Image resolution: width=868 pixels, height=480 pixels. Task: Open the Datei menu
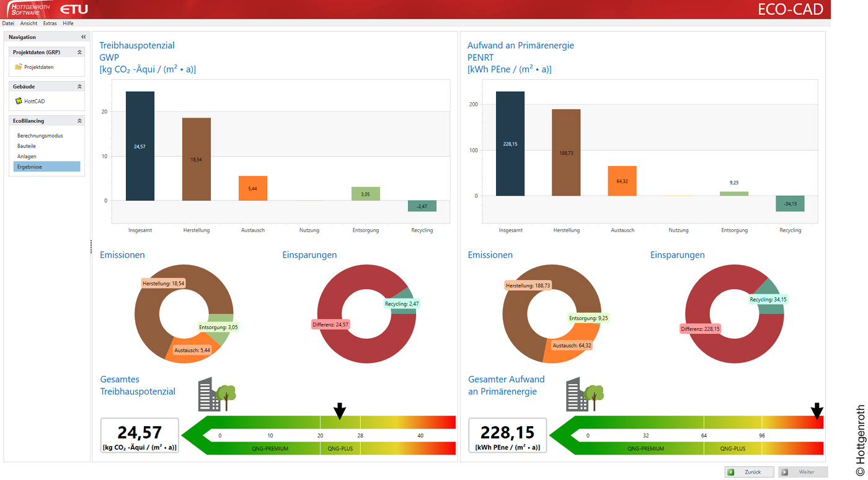pos(8,24)
